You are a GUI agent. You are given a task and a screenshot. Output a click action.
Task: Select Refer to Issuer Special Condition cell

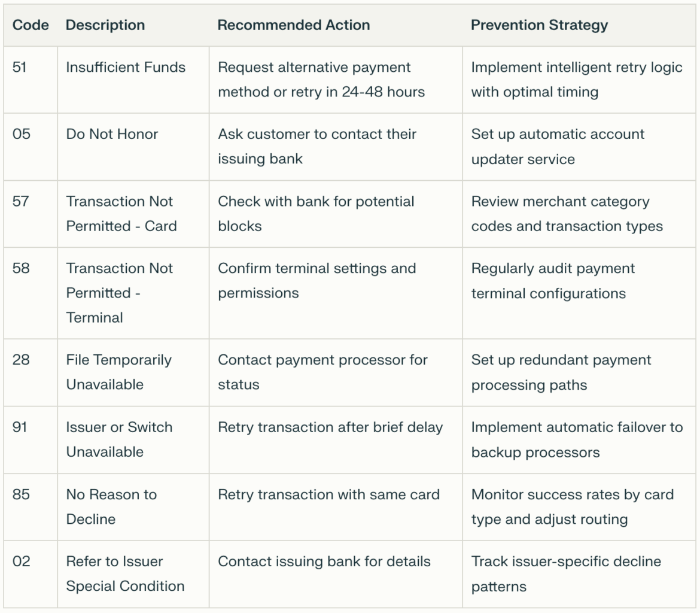pyautogui.click(x=125, y=573)
